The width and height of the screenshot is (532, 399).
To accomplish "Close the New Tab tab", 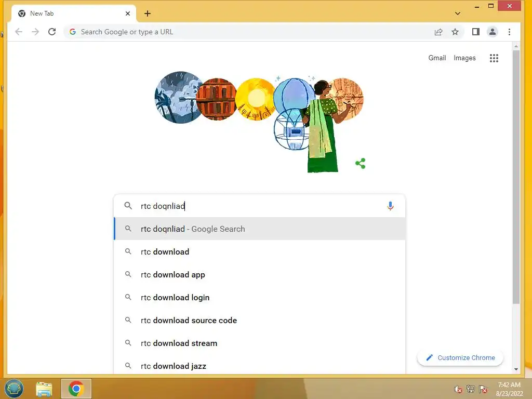I will 128,14.
